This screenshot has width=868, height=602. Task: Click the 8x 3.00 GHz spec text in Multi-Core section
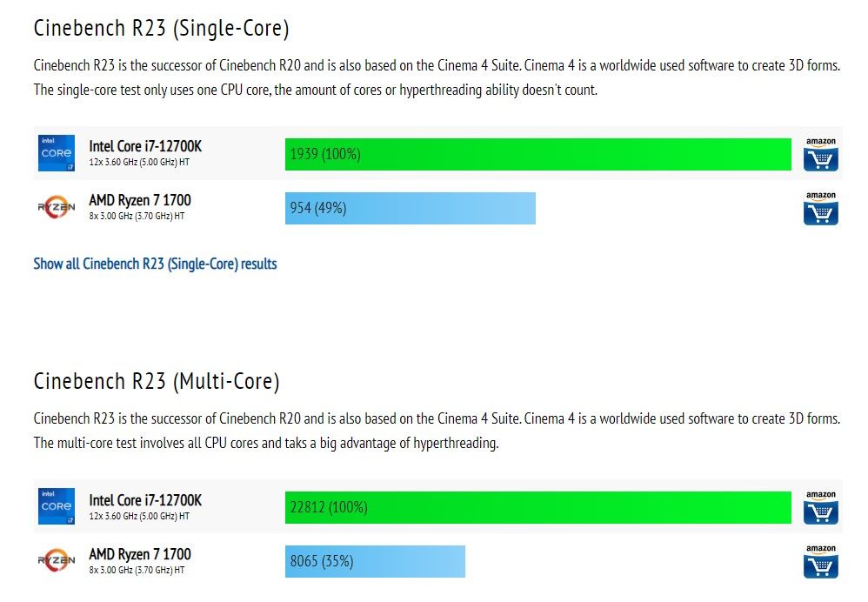(x=137, y=570)
